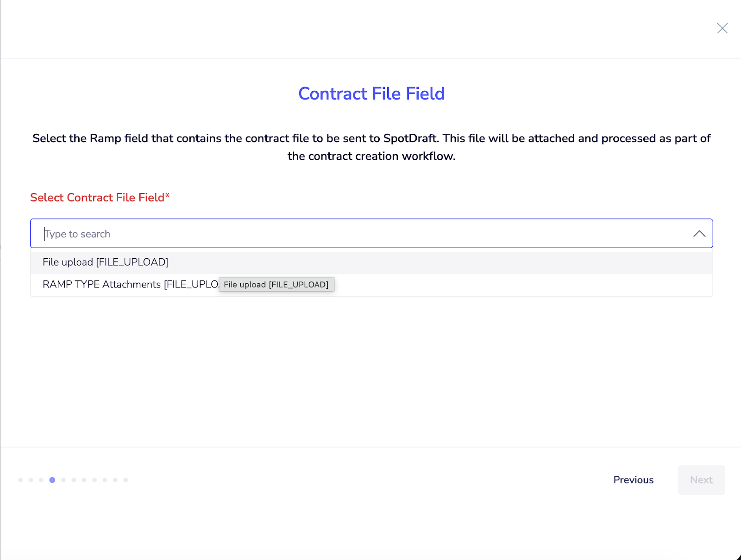
Task: Jump to the last step dot
Action: click(x=126, y=480)
